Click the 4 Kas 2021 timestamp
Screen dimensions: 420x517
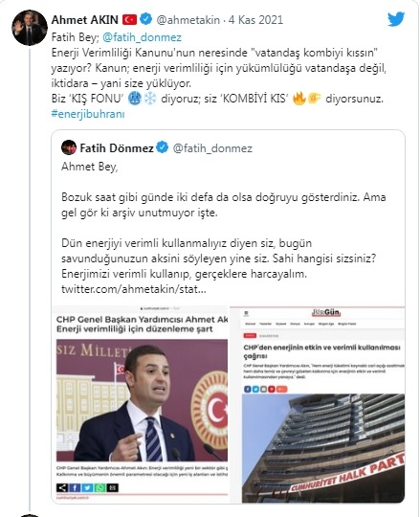point(255,20)
